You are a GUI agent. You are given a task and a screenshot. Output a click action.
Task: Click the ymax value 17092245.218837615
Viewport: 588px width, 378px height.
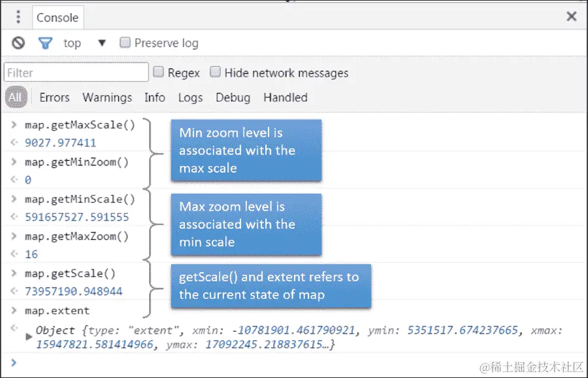[x=264, y=345]
